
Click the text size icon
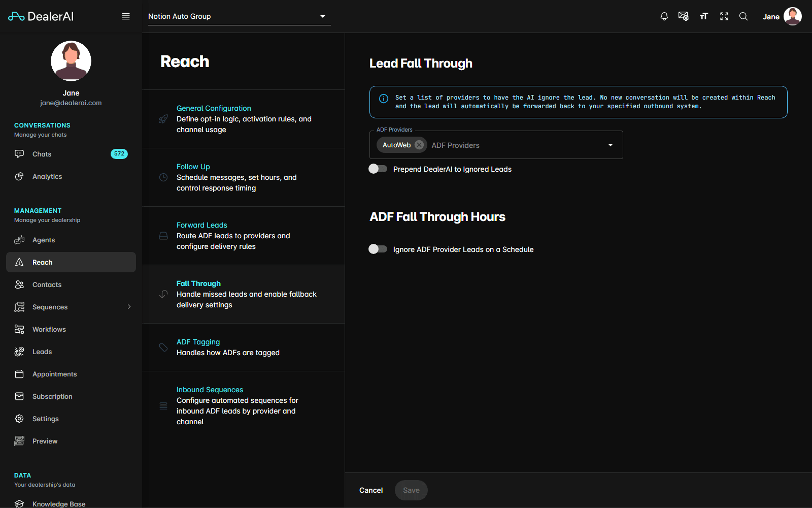(703, 16)
